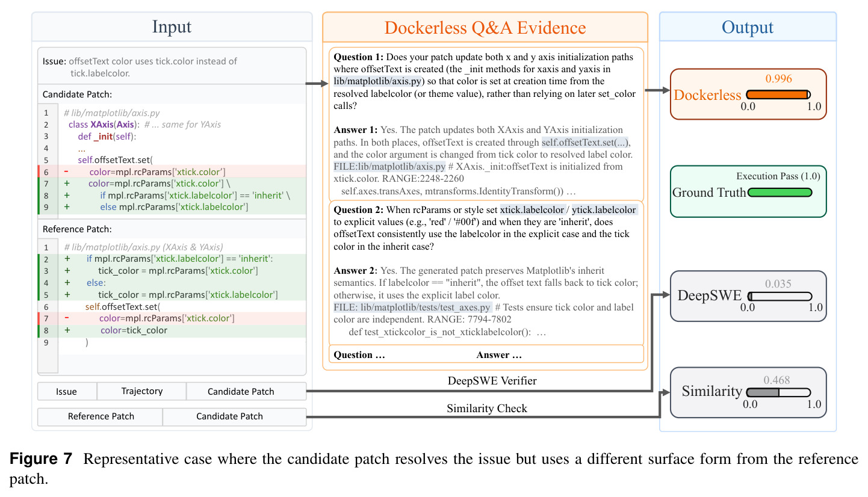Click FILE: lib/matplotlib/tests/test_axes.py reference
This screenshot has height=497, width=868.
[412, 307]
